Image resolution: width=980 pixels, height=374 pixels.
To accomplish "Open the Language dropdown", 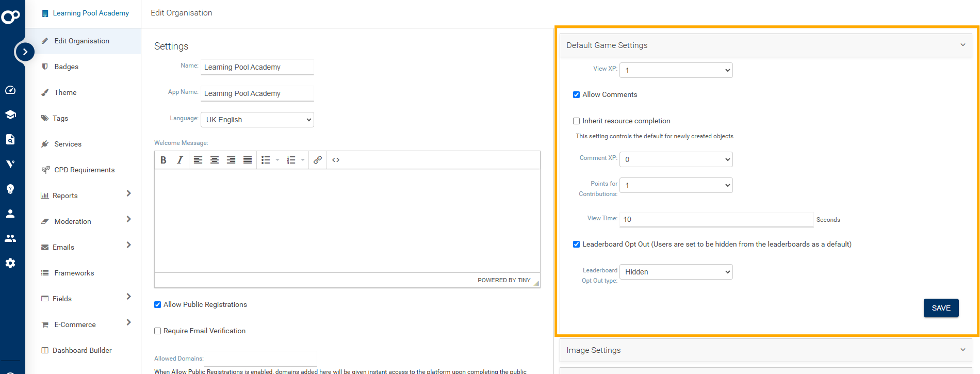I will tap(257, 120).
